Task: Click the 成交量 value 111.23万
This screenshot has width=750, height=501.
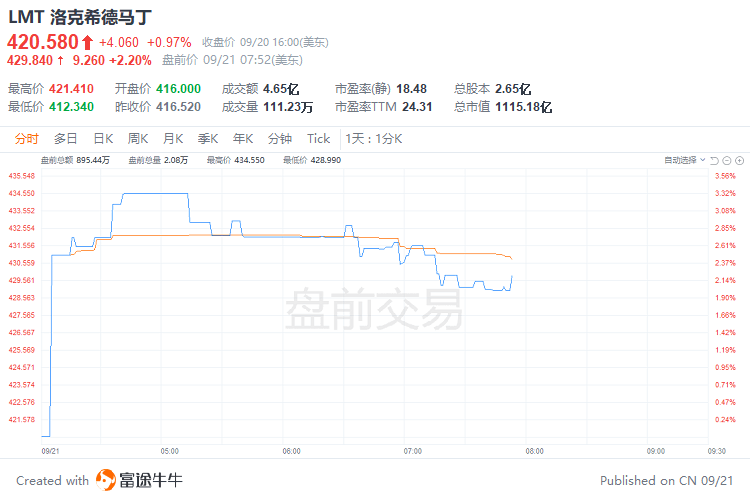Action: (x=288, y=107)
